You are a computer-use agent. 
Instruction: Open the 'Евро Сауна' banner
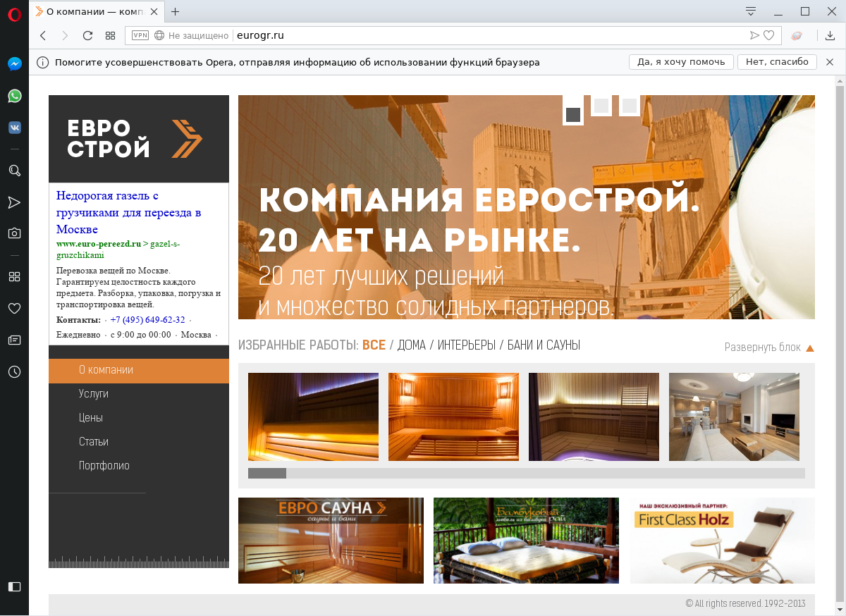click(x=331, y=541)
